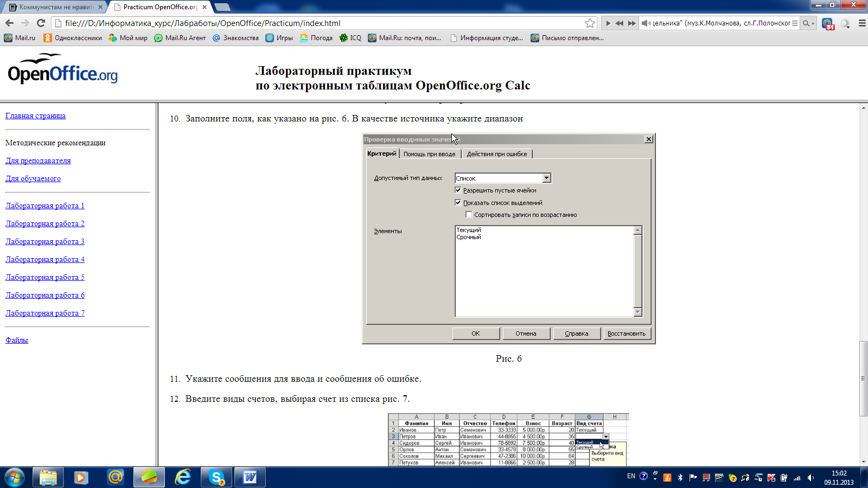
Task: Click the page vertical scrollbar thumb
Action: pos(863,378)
